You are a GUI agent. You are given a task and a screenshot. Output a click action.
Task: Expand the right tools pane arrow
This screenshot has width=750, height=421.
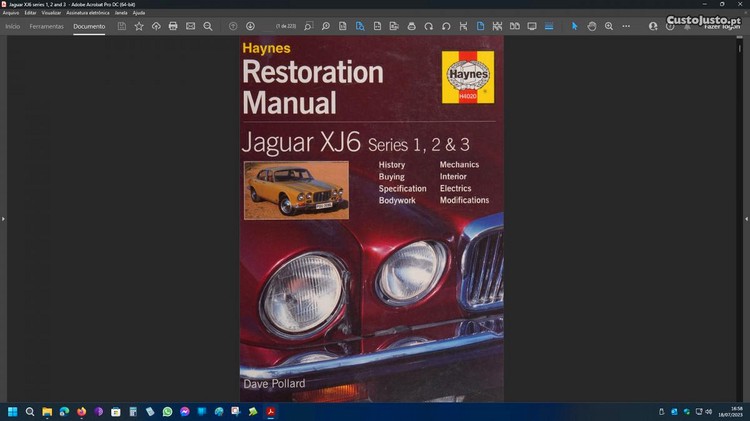(x=746, y=218)
